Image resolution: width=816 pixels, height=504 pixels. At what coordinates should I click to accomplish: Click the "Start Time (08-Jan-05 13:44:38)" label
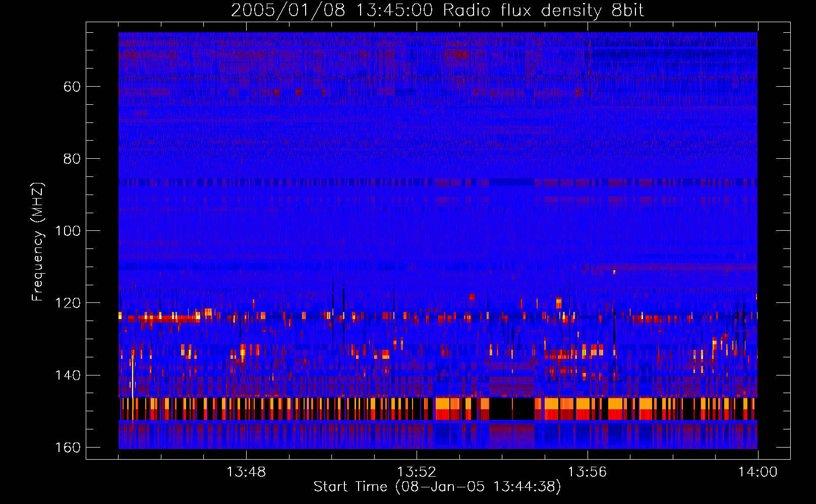437,487
